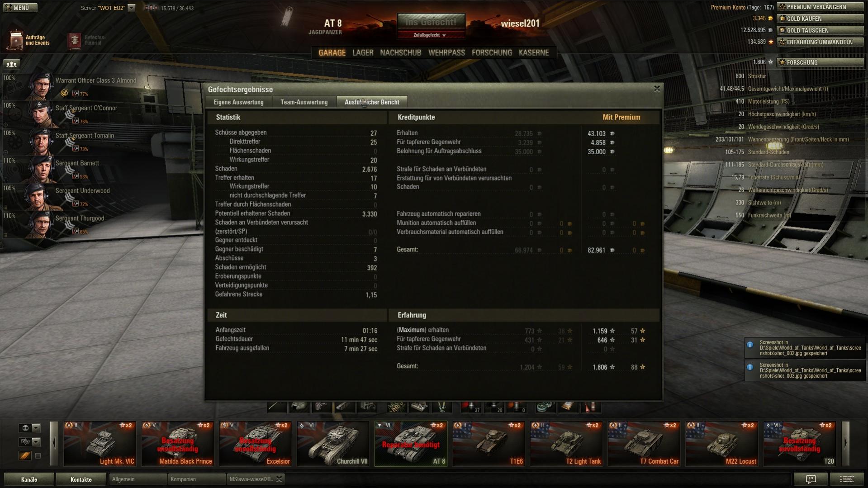Select the Excelsior tank

256,443
